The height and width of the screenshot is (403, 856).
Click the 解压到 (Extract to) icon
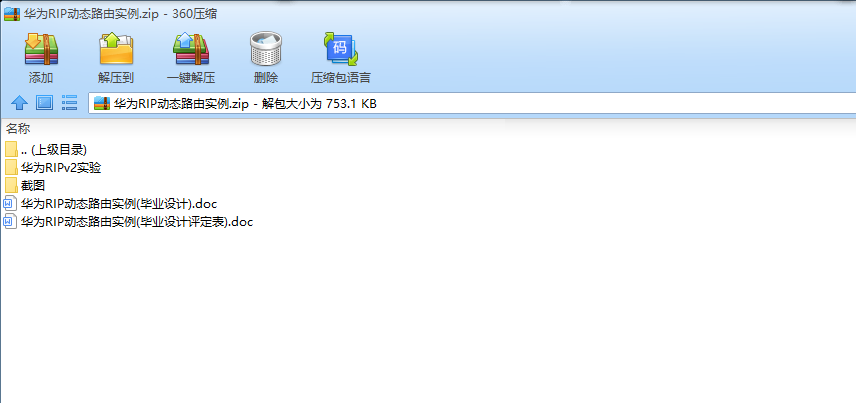pyautogui.click(x=116, y=49)
